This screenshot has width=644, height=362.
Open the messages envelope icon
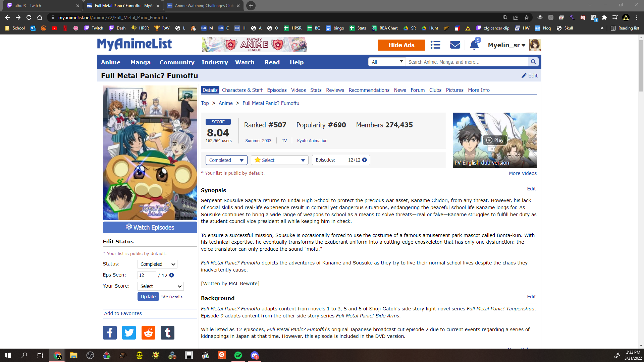pos(455,45)
